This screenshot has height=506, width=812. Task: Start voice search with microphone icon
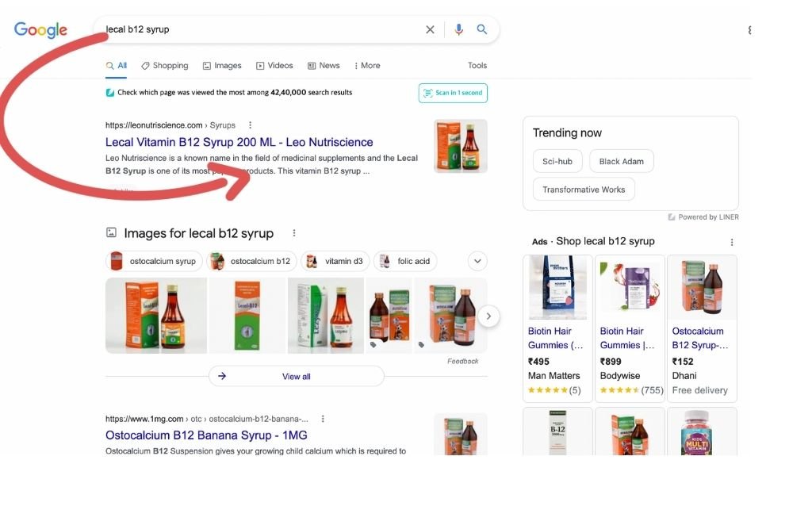458,30
